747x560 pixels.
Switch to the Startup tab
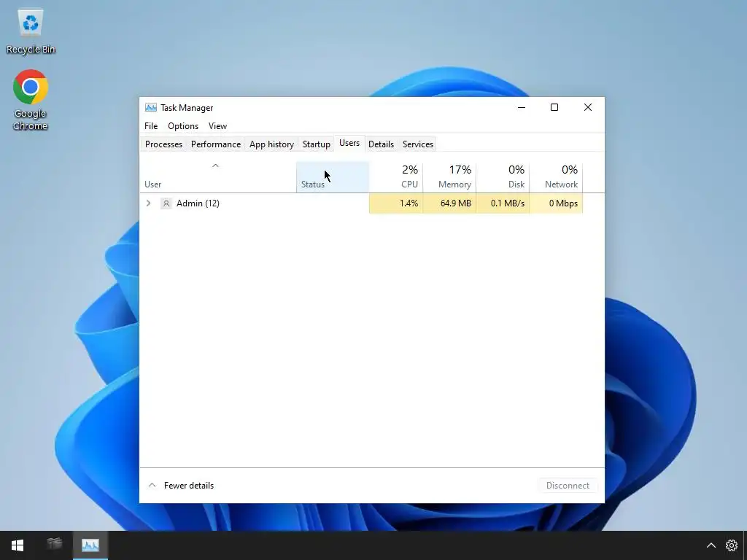317,144
